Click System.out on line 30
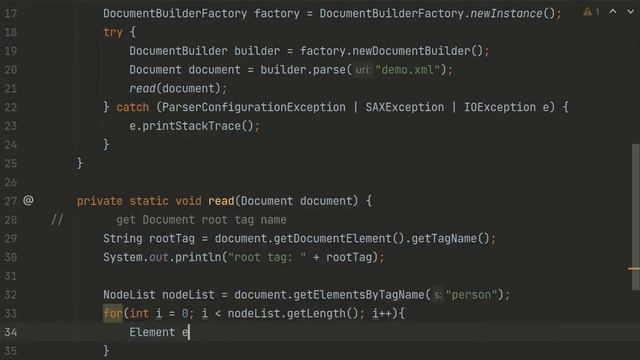 [x=136, y=257]
